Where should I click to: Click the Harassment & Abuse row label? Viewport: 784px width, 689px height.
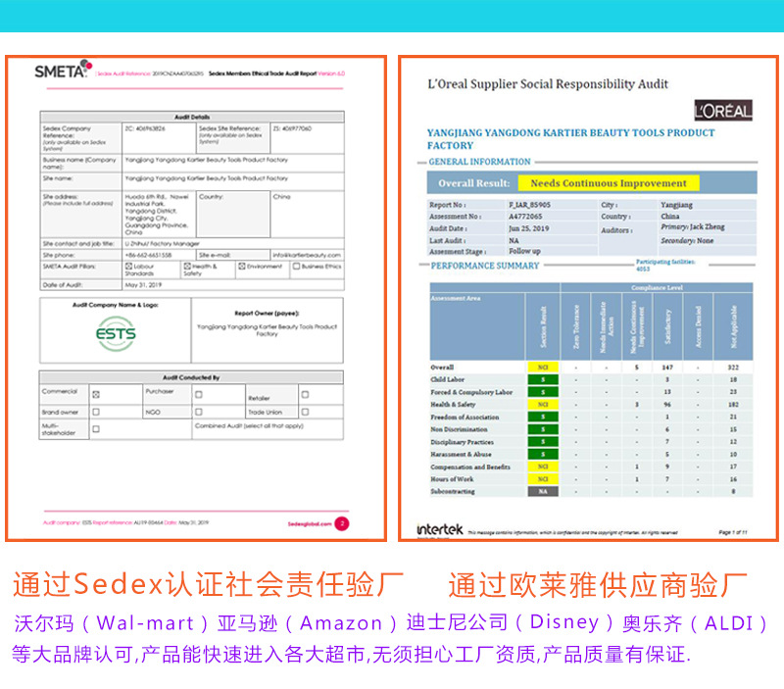(461, 454)
